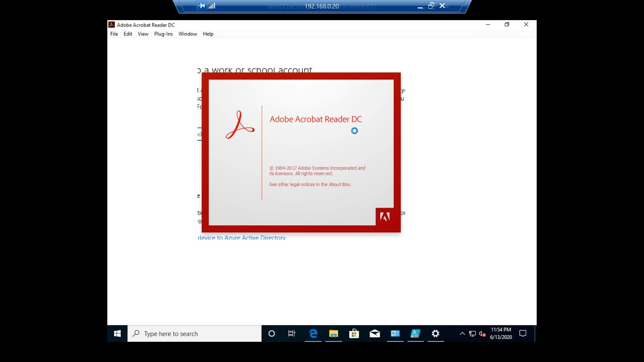
Task: Click the Acrobat logo on the splash screen
Action: [x=240, y=125]
